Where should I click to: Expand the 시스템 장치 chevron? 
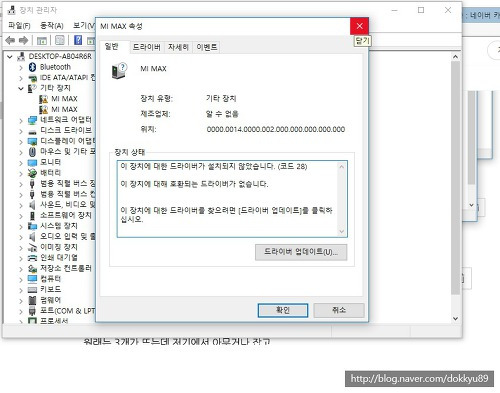coord(21,227)
